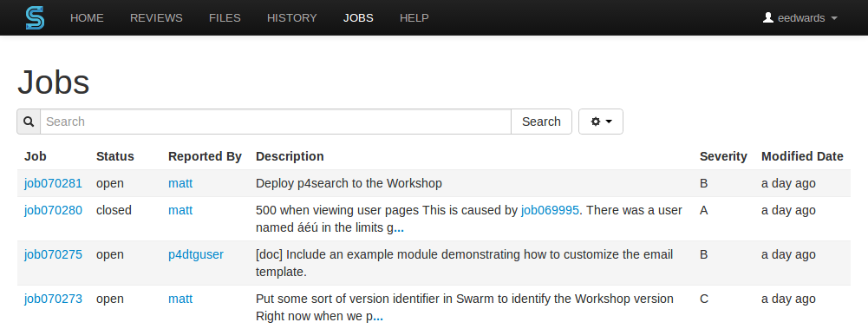868x329 pixels.
Task: Click 'a day ago' date for job070281
Action: (x=788, y=183)
